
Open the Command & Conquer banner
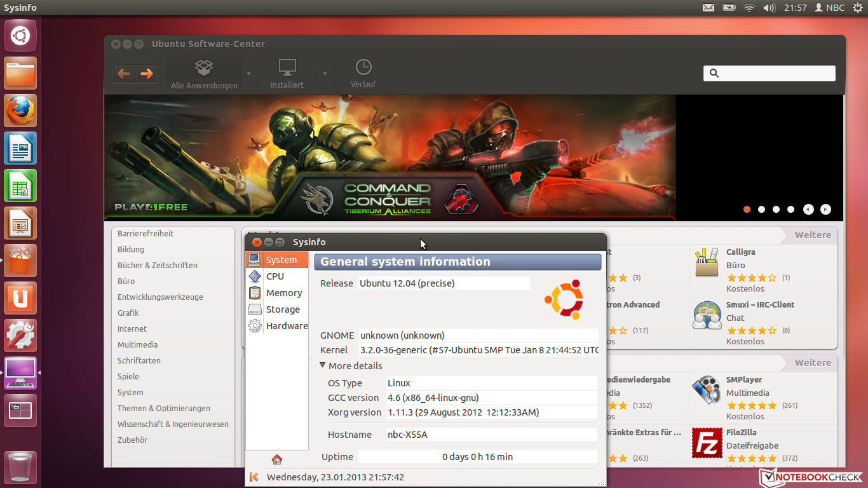tap(390, 158)
